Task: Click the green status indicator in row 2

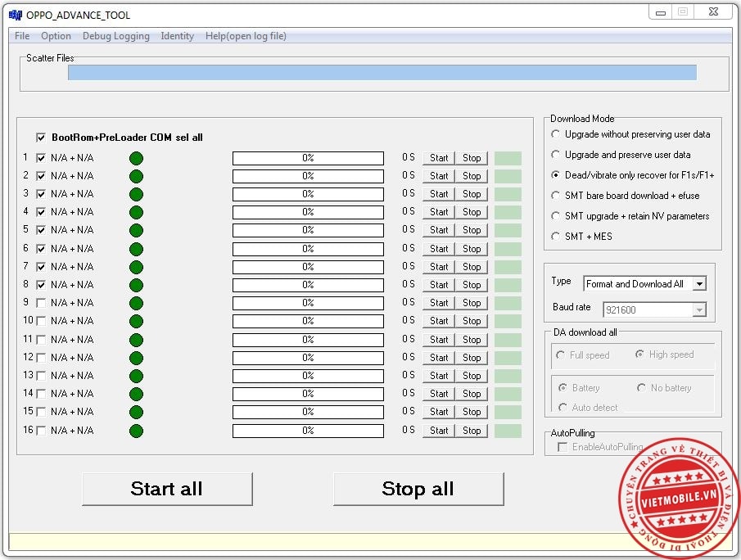Action: (136, 176)
